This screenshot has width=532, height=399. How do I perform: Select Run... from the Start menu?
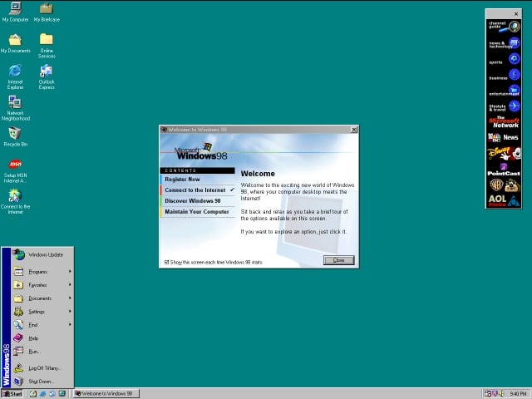click(x=34, y=352)
